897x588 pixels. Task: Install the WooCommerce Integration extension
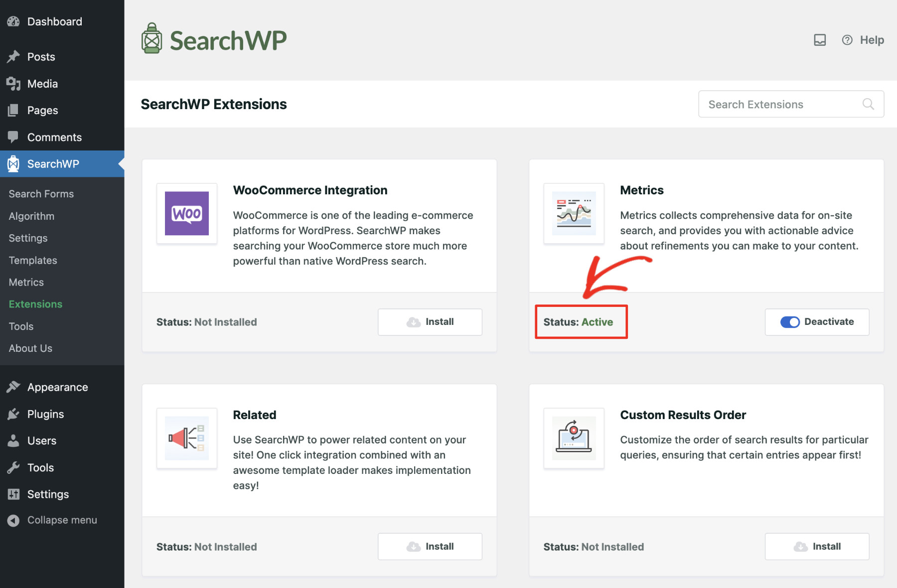click(430, 322)
